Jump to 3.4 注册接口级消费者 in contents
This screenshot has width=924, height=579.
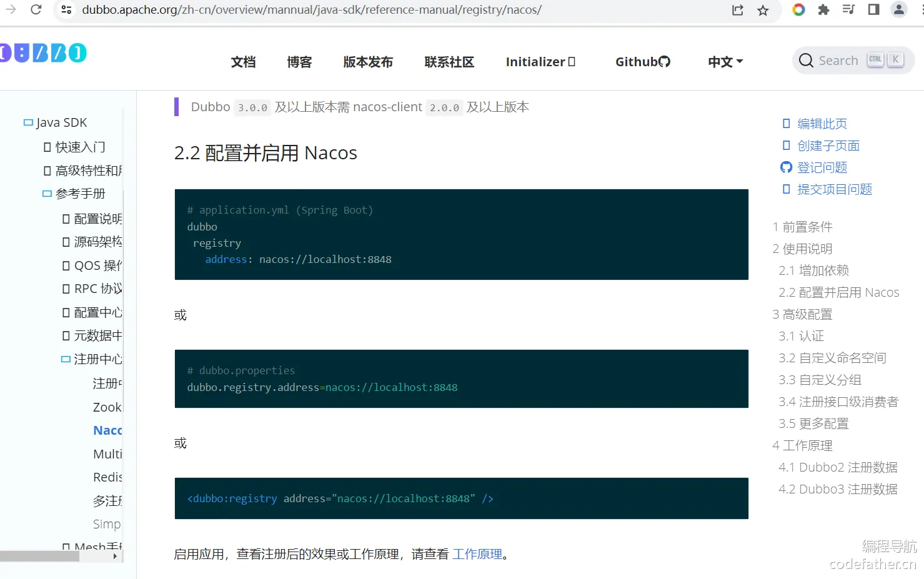pos(839,402)
